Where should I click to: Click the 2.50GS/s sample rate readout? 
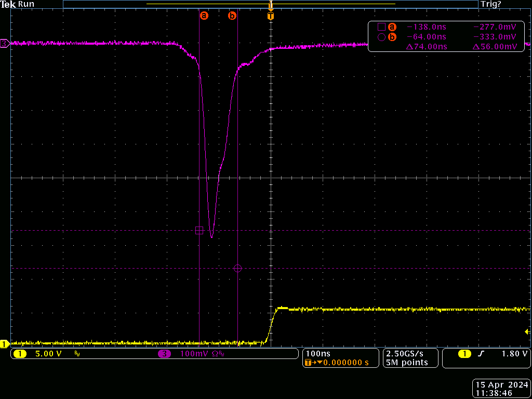(x=406, y=354)
